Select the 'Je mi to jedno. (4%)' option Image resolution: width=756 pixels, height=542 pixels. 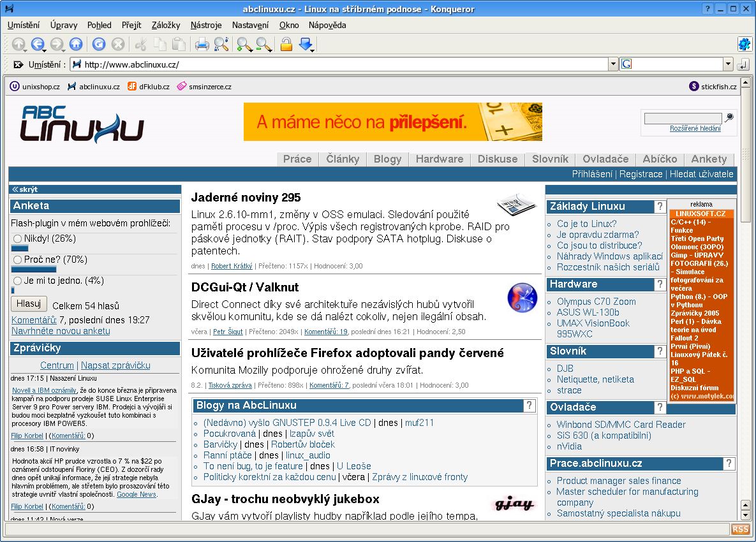click(x=17, y=281)
